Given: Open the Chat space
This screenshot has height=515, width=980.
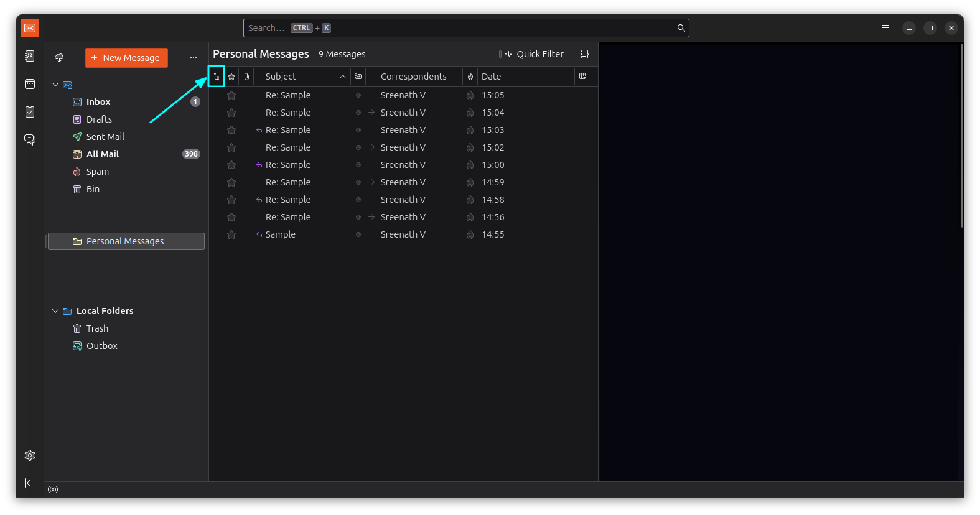Looking at the screenshot, I should [29, 139].
